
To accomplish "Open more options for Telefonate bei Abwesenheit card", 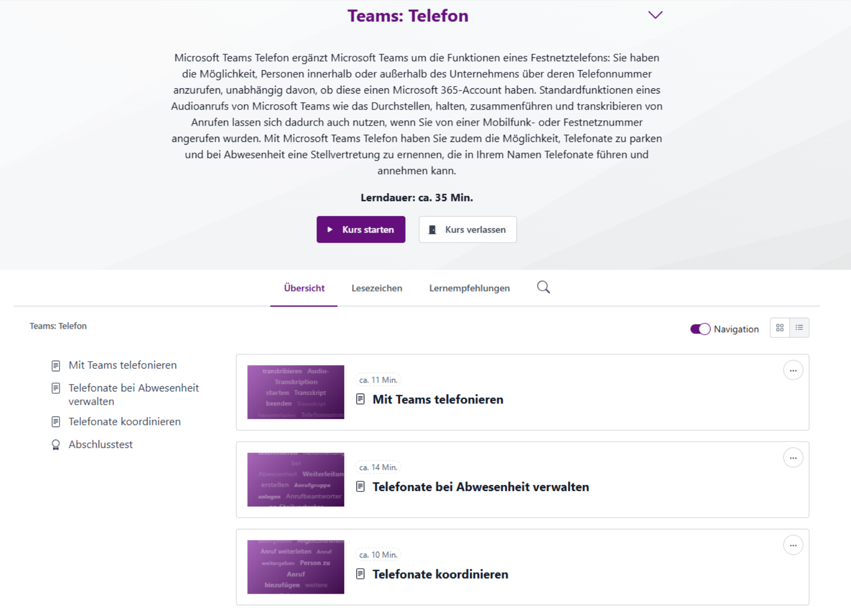I will tap(793, 457).
